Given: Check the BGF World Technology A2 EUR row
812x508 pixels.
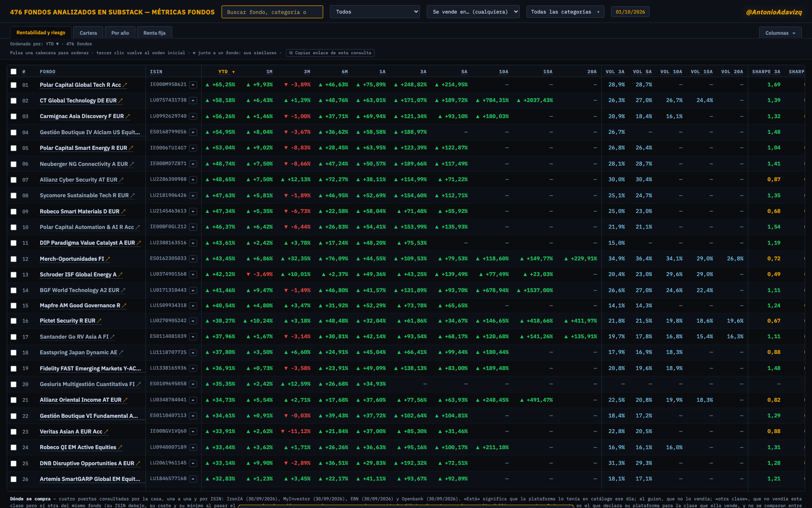Looking at the screenshot, I should pyautogui.click(x=14, y=290).
